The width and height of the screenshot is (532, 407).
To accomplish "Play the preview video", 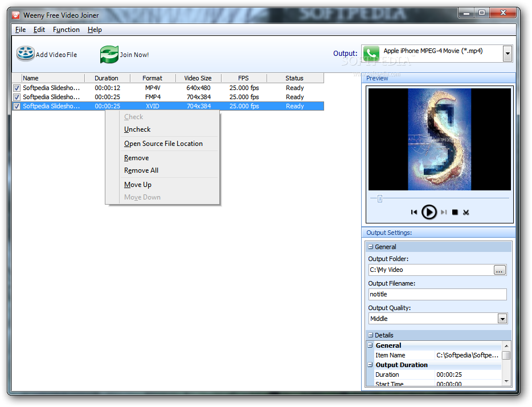I will 429,212.
